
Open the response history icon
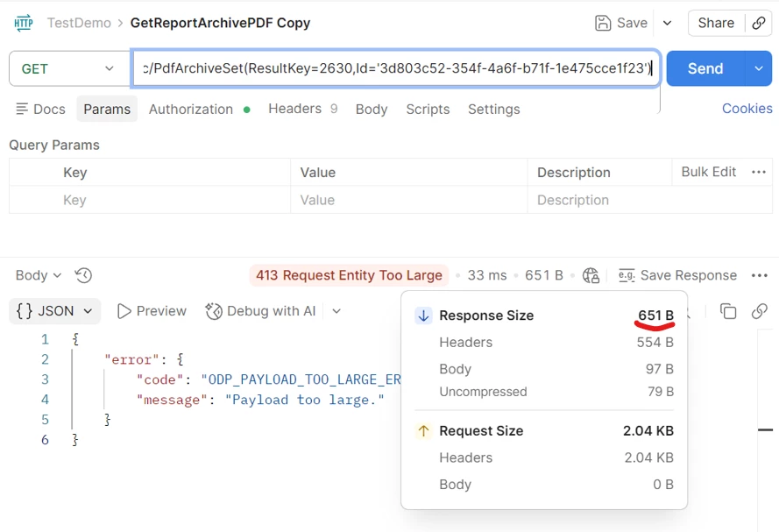point(84,275)
